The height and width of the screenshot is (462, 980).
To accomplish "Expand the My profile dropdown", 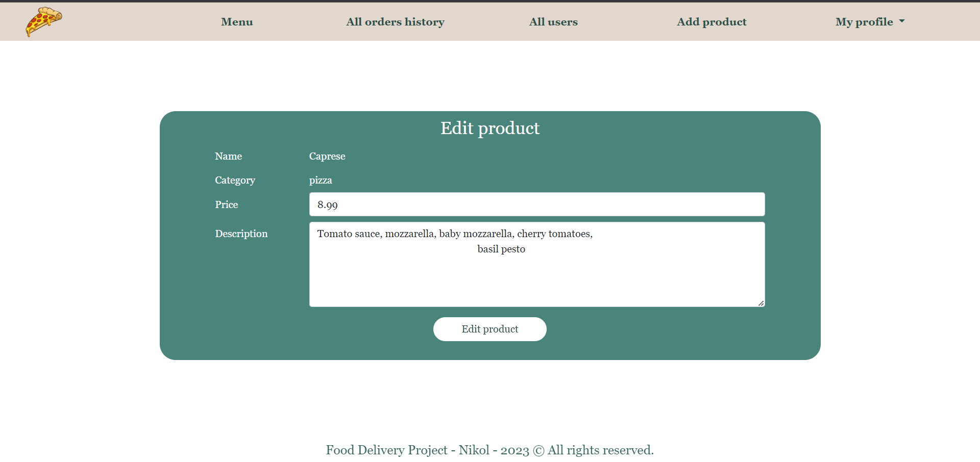I will tap(870, 22).
